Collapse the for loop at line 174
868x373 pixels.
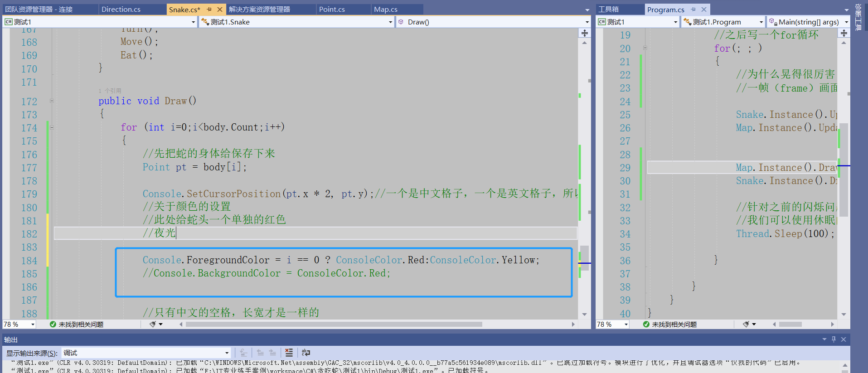pyautogui.click(x=52, y=128)
